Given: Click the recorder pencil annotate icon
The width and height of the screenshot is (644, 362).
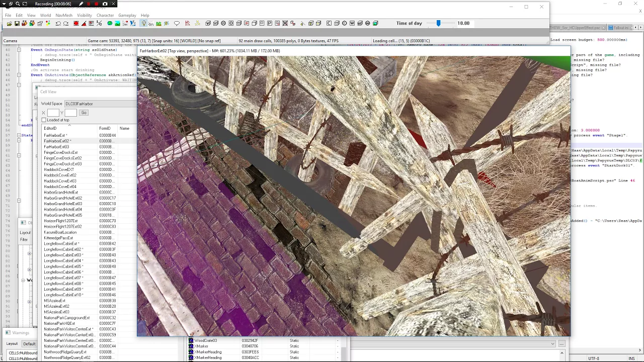Looking at the screenshot, I should (x=81, y=4).
